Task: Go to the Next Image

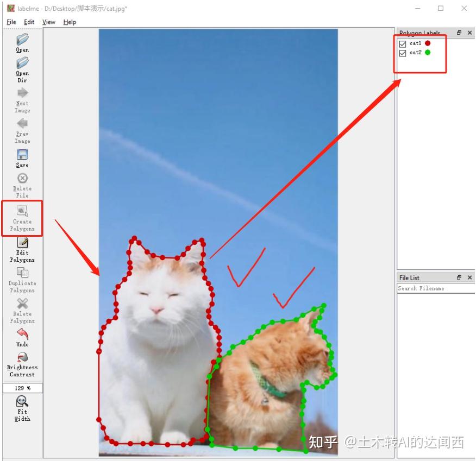Action: point(22,98)
